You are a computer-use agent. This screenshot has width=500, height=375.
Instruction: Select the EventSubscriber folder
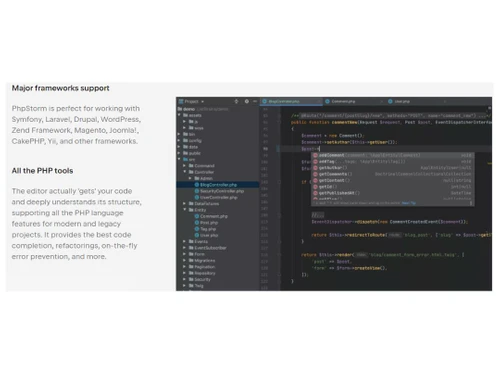207,248
